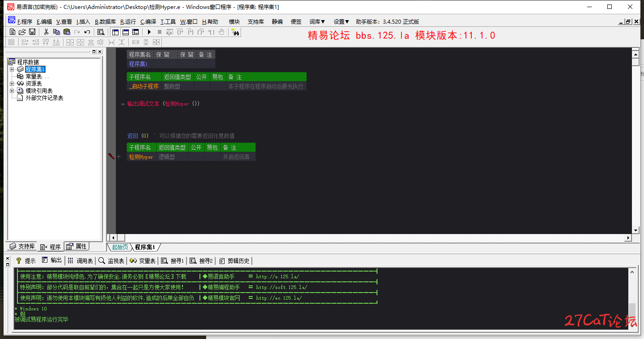The width and height of the screenshot is (644, 339).
Task: Click the Copy toolbar icon
Action: pyautogui.click(x=56, y=32)
